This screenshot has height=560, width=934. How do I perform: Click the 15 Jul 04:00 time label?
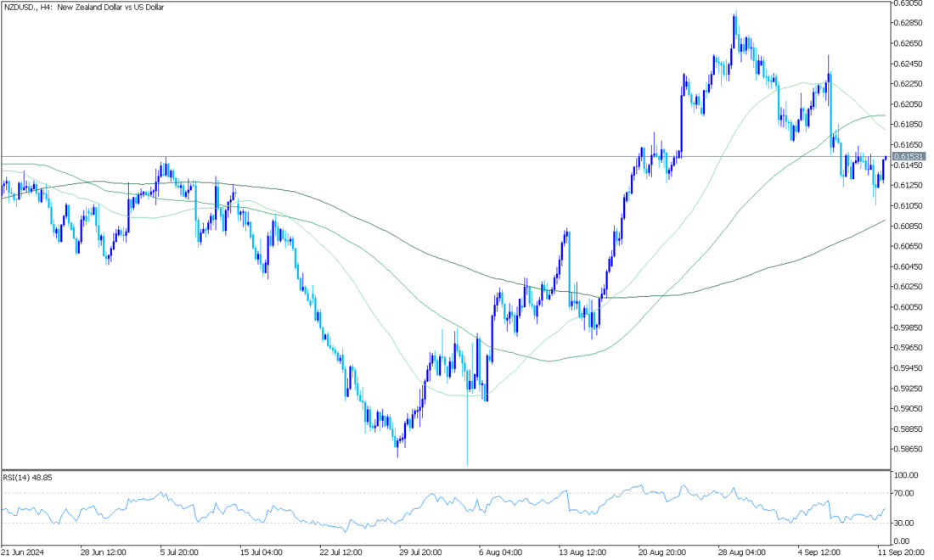(x=261, y=552)
